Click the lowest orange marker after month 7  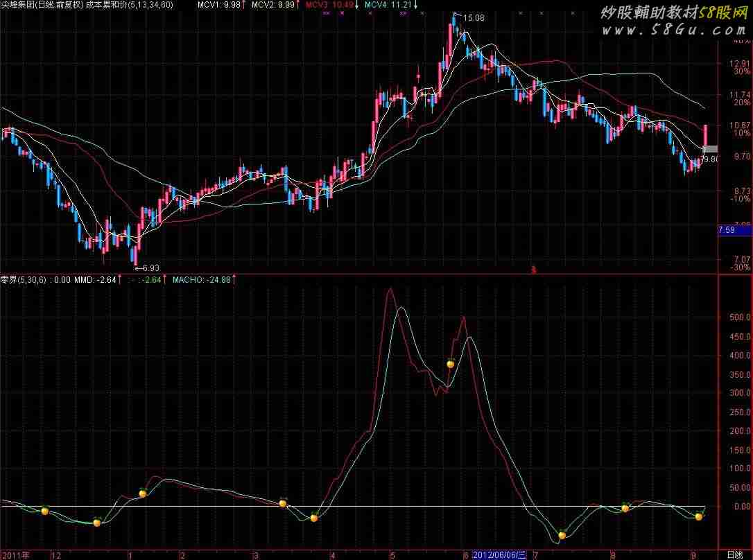562,535
